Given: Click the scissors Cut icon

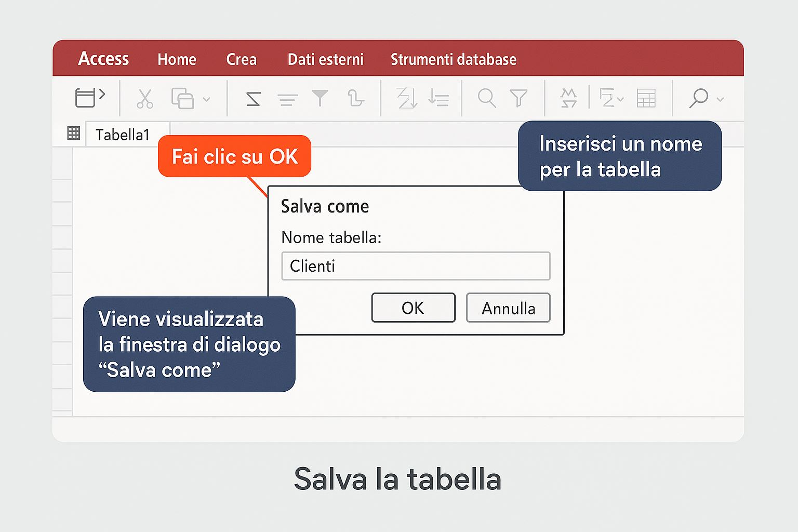Looking at the screenshot, I should pos(144,98).
